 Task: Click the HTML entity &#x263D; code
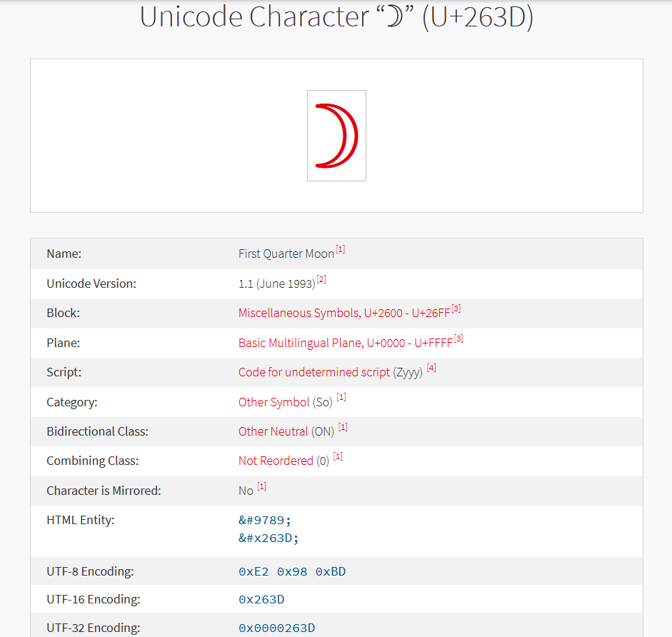[x=269, y=538]
